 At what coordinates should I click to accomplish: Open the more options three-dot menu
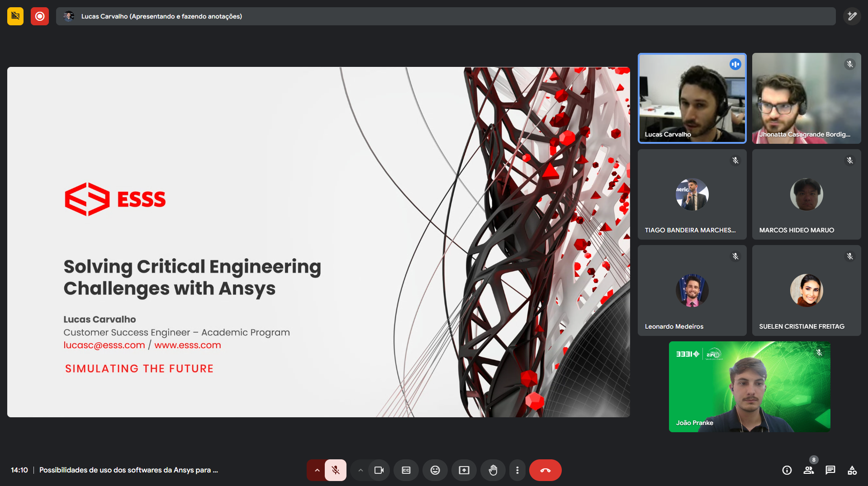517,470
